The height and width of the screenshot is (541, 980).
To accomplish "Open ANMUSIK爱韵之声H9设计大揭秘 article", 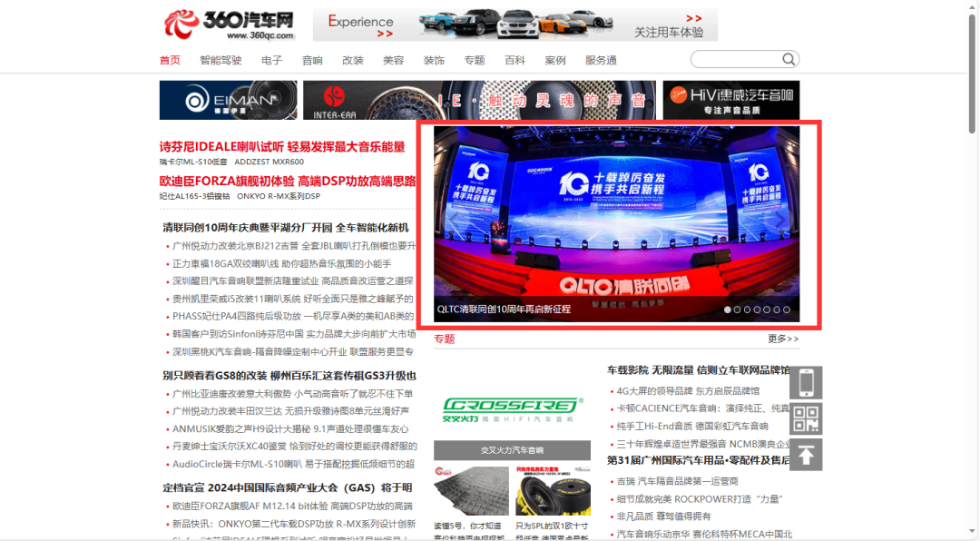I will 290,428.
